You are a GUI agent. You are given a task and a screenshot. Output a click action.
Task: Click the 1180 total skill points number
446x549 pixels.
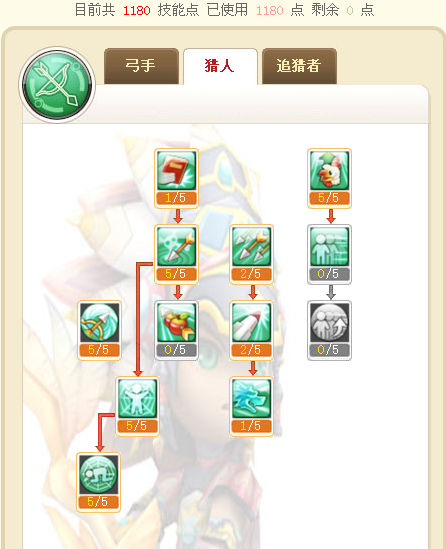coord(137,11)
